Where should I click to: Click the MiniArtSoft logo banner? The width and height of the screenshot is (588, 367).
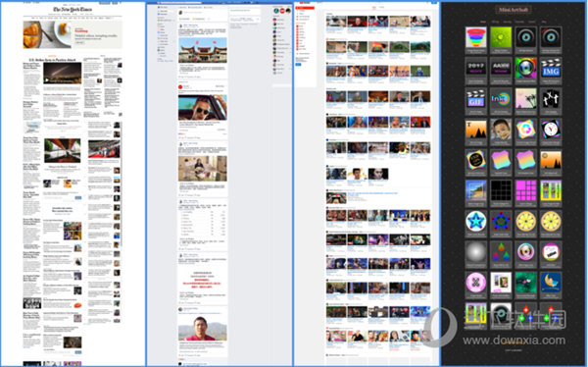514,10
